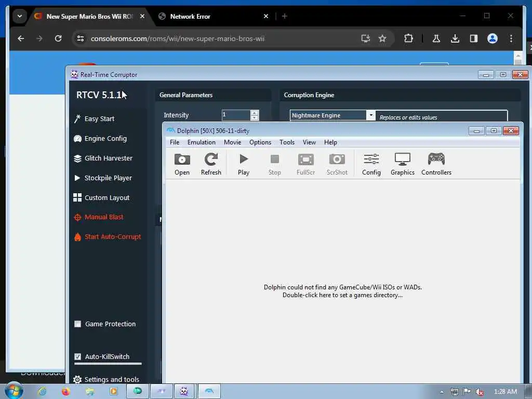This screenshot has width=532, height=399.
Task: Click the install app icon in address bar
Action: [x=365, y=38]
